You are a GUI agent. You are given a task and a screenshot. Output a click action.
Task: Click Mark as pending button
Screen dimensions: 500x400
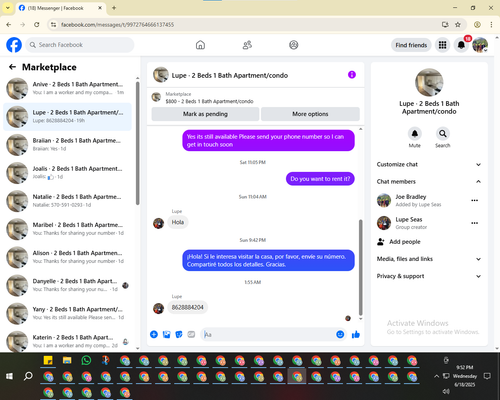click(205, 114)
